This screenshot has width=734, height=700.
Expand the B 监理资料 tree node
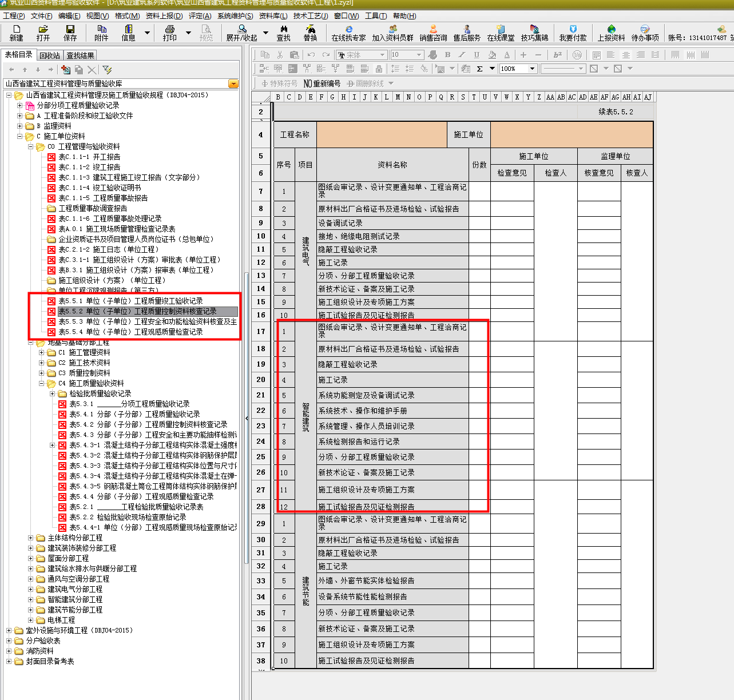(20, 126)
